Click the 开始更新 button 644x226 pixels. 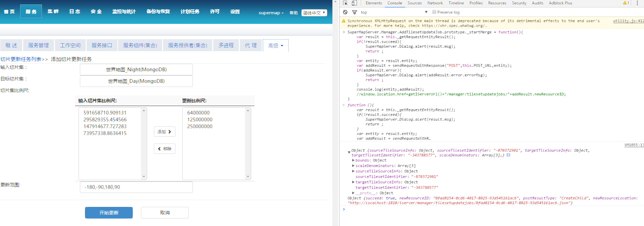[109, 213]
